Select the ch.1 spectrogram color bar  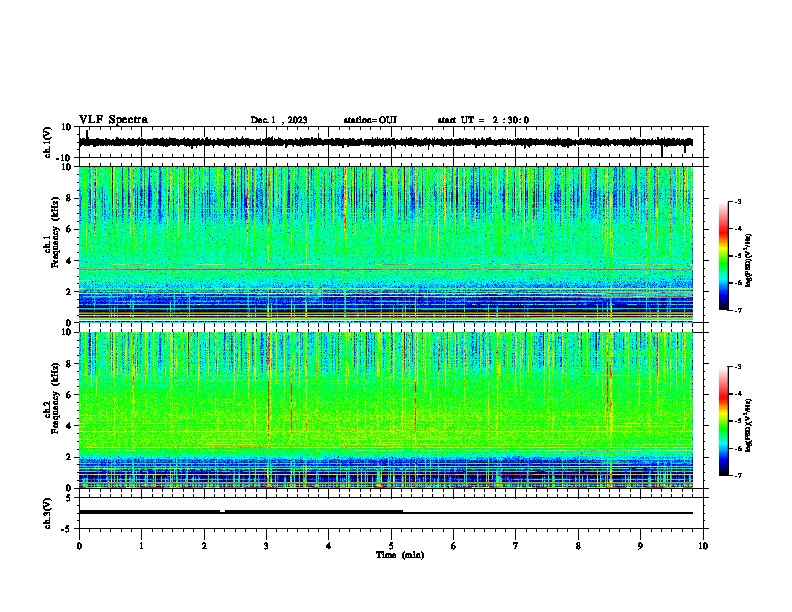723,256
